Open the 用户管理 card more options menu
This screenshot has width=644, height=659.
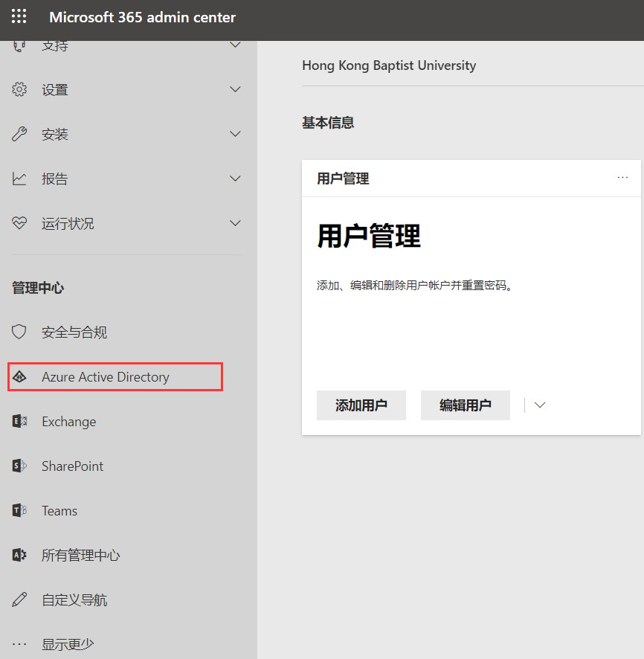tap(622, 178)
